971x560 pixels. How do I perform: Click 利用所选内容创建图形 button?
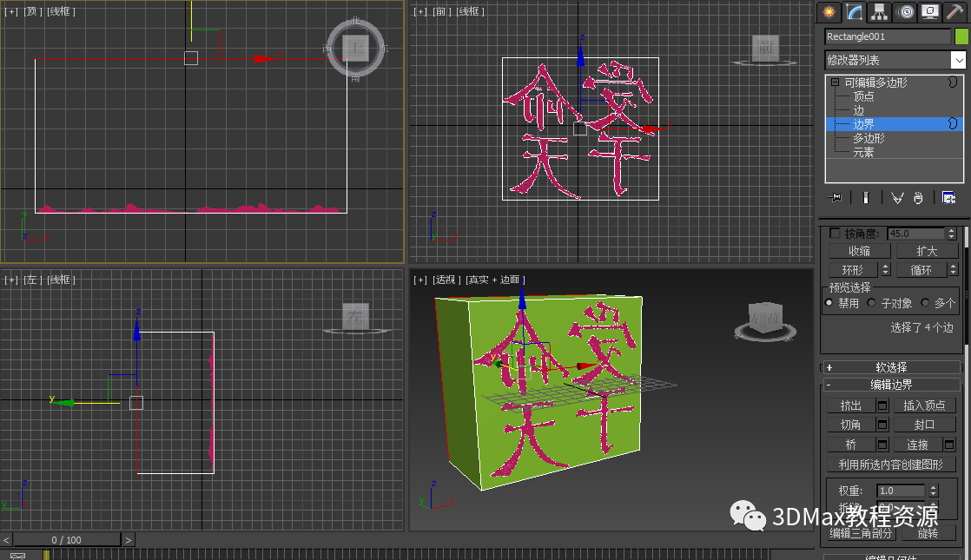click(891, 464)
